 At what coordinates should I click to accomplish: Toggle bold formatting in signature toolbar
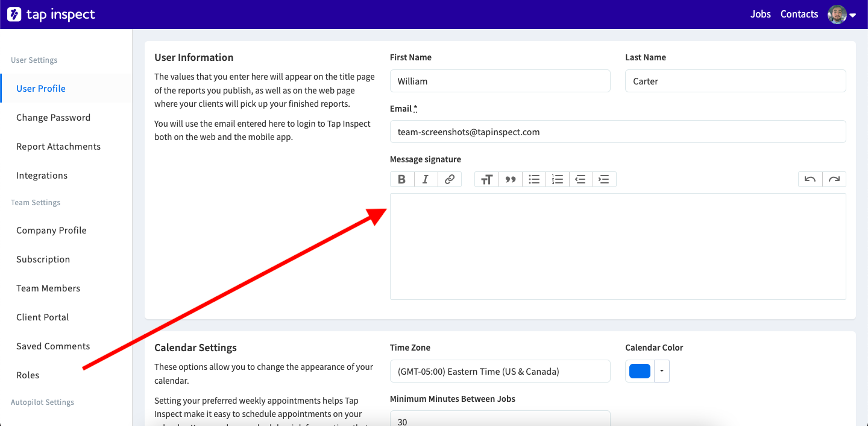(402, 179)
